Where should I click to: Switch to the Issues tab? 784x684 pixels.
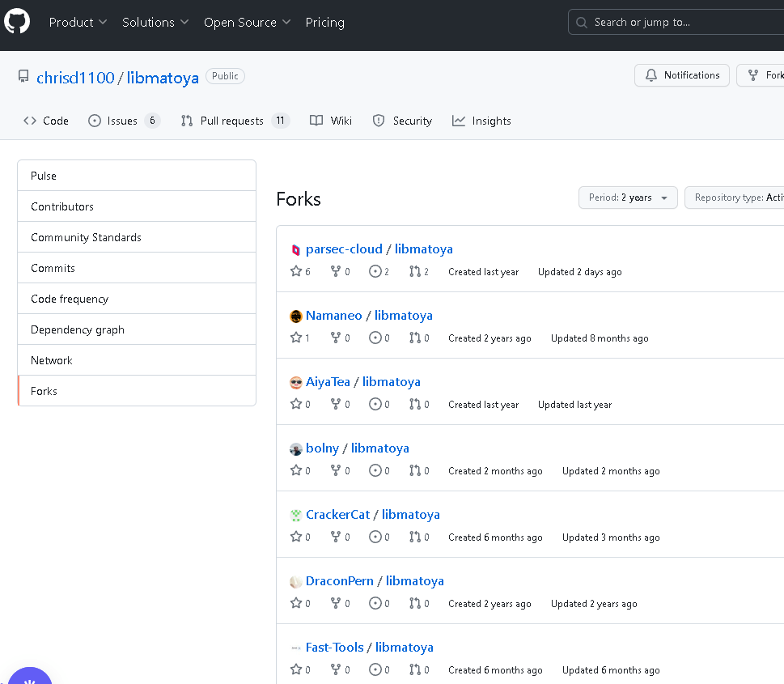[x=124, y=121]
